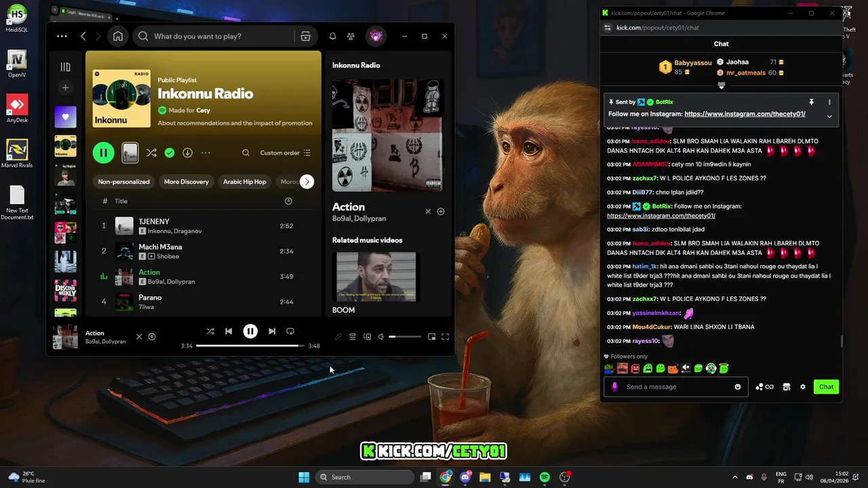This screenshot has height=488, width=868.
Task: Open emoji picker in Kick chat input
Action: [738, 387]
